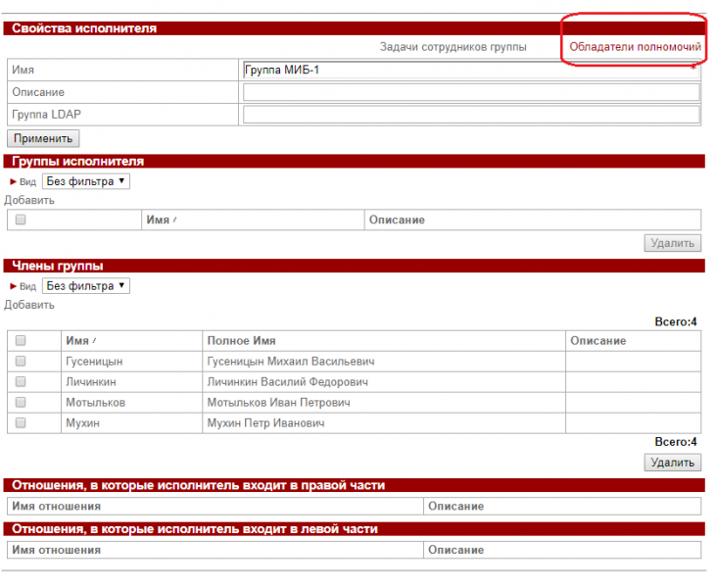Click full name Гусеницын Михаил Васильевич
The image size is (717, 588).
coord(291,361)
